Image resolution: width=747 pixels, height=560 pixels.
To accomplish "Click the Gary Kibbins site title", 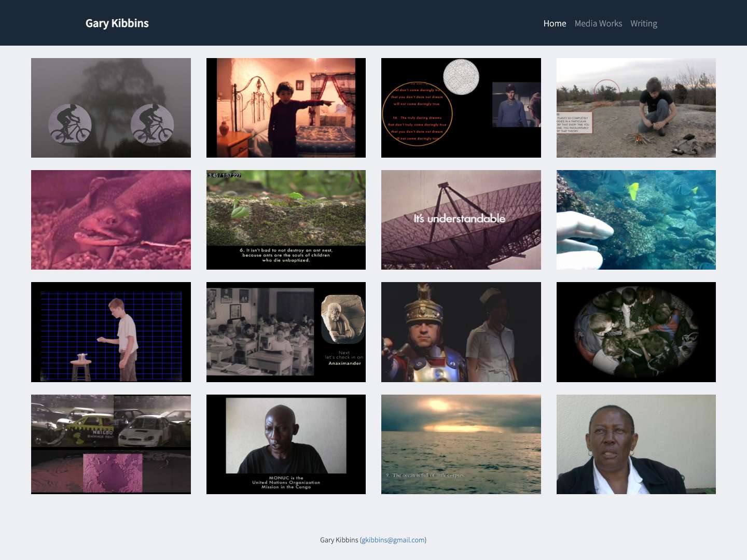I will (117, 23).
